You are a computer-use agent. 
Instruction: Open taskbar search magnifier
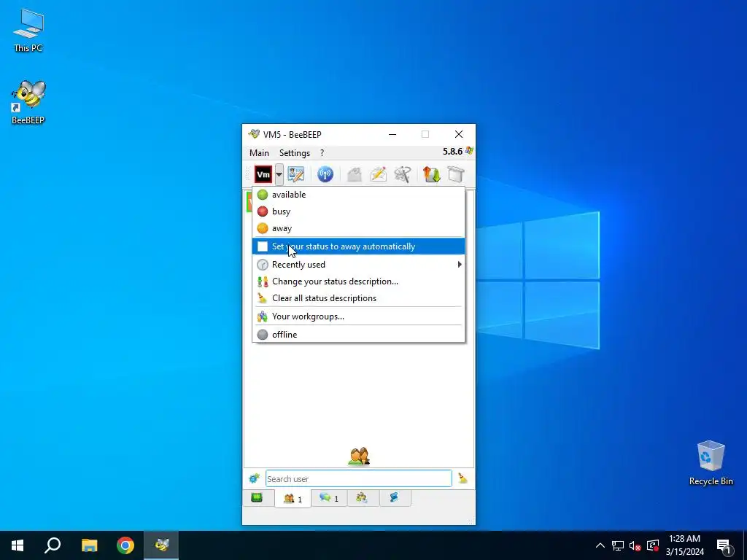[x=53, y=545]
